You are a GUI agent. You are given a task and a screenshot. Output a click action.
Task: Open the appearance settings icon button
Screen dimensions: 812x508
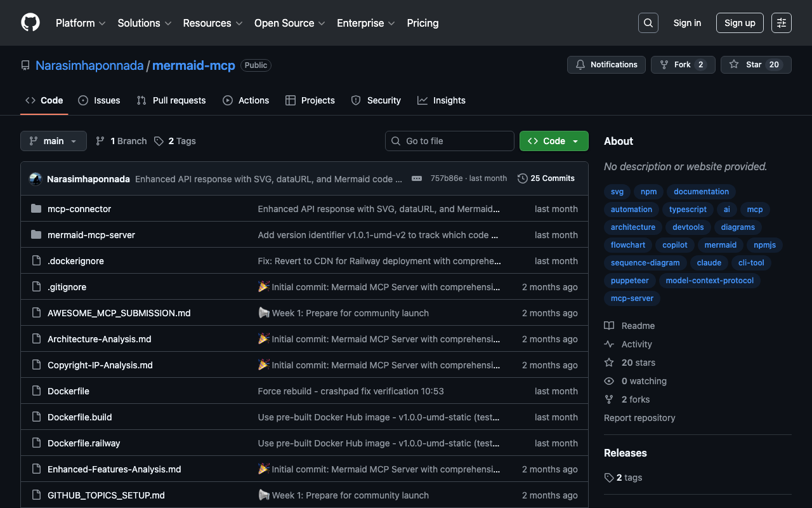tap(781, 23)
